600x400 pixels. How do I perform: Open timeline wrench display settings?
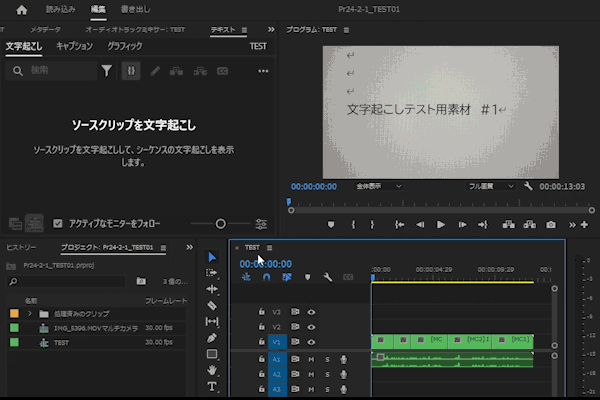pyautogui.click(x=328, y=277)
